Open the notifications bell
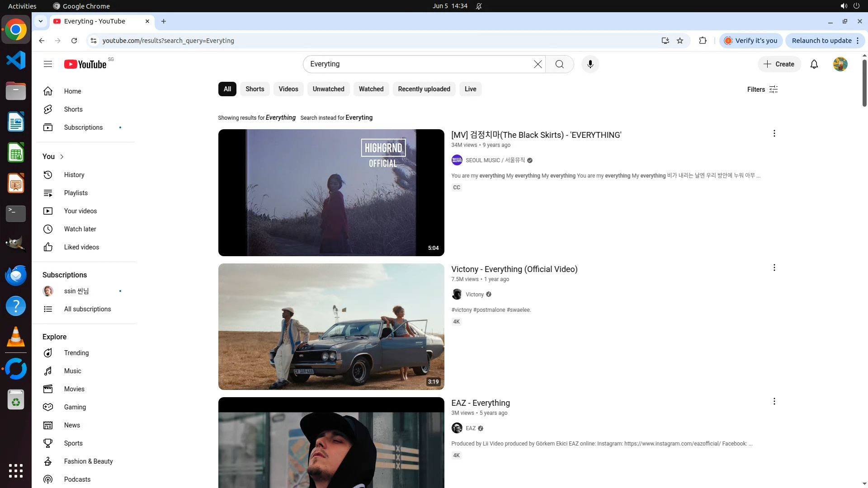 814,64
